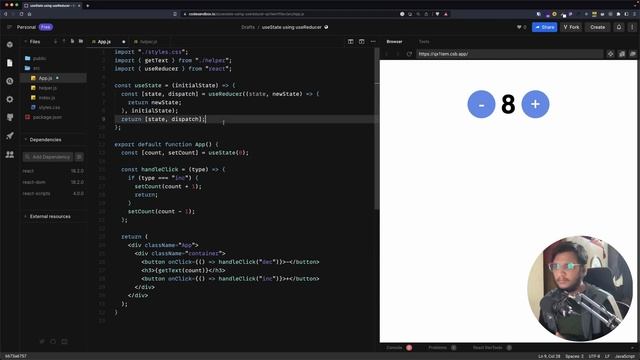Click the middle preview toolbar icon
The image size is (640, 360).
(622, 54)
